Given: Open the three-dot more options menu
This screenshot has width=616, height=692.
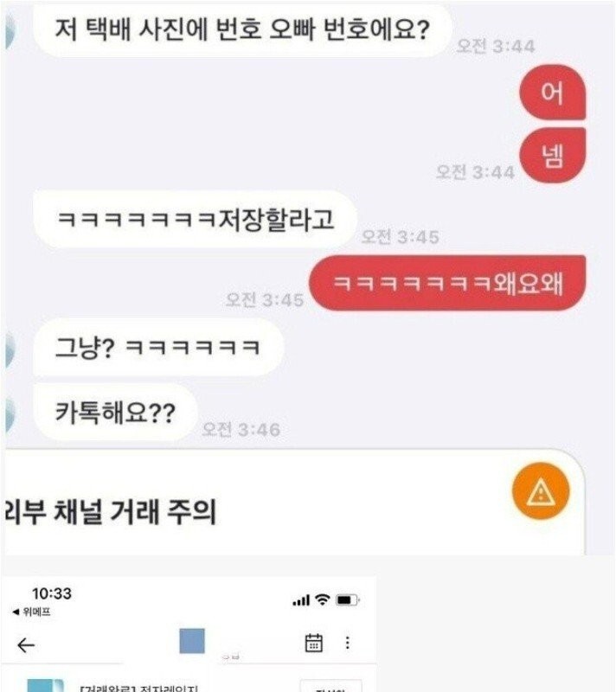Looking at the screenshot, I should pyautogui.click(x=348, y=643).
